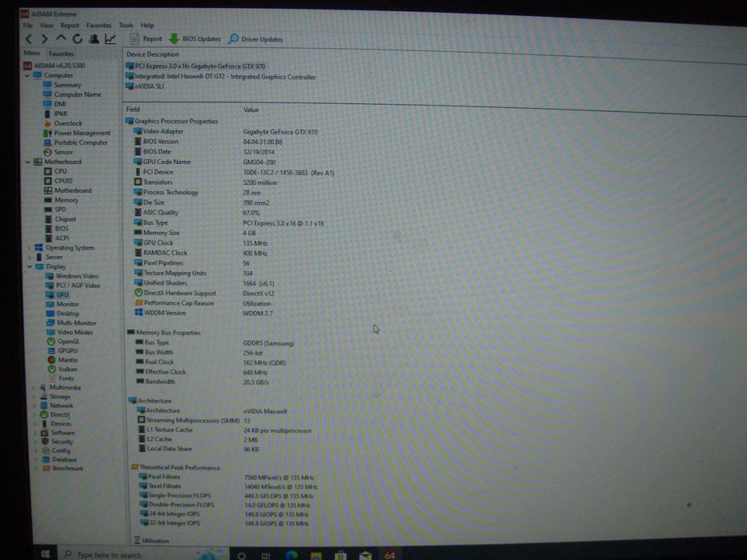Viewport: 747px width, 560px height.
Task: Open AIDA64 taskbar icon
Action: tap(390, 554)
